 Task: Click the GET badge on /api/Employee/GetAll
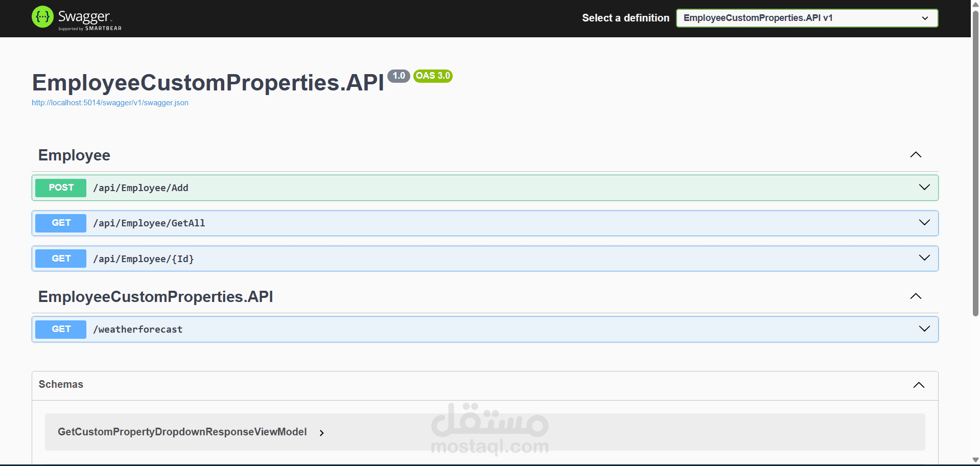click(x=60, y=223)
